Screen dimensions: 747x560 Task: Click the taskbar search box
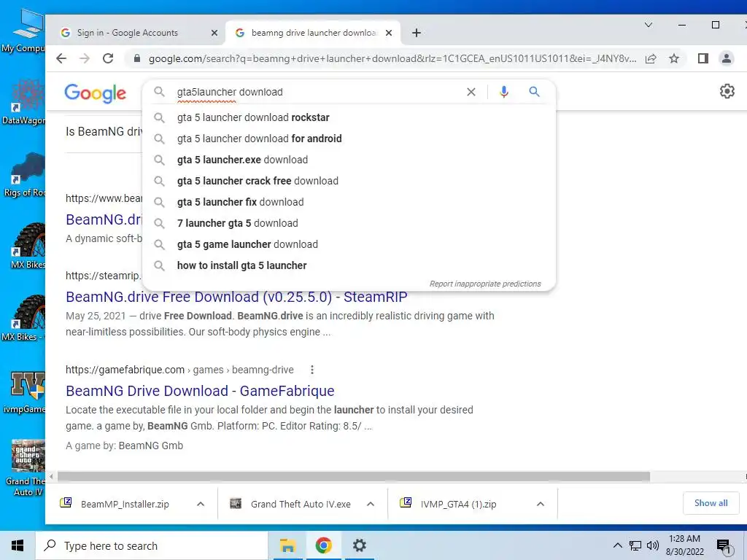[152, 545]
